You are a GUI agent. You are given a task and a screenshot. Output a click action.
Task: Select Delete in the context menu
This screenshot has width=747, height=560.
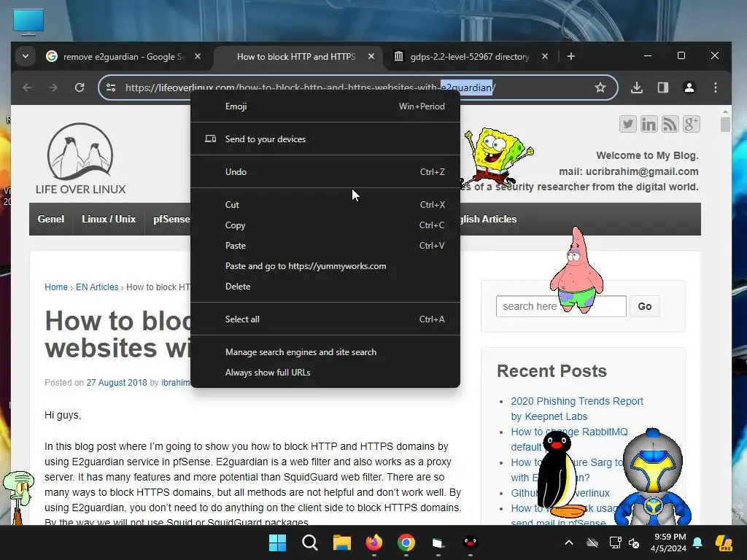325,287
